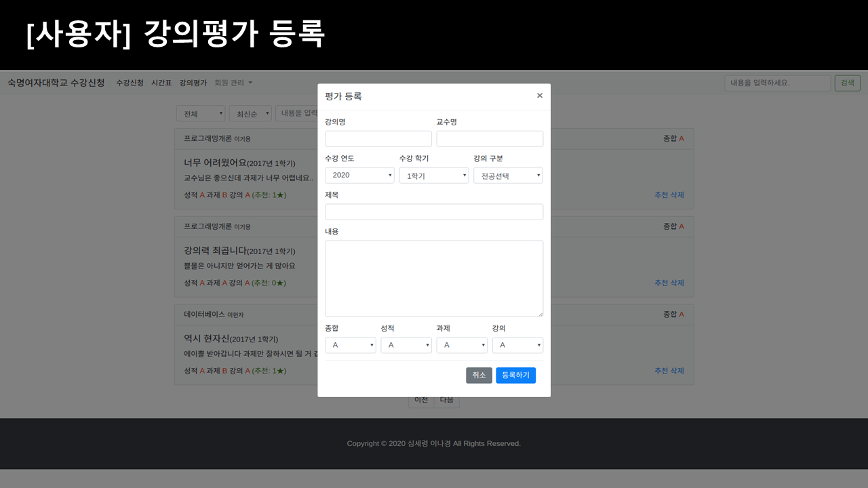Open the 종합 overall grade dropdown
This screenshot has height=488, width=868.
coord(351,345)
